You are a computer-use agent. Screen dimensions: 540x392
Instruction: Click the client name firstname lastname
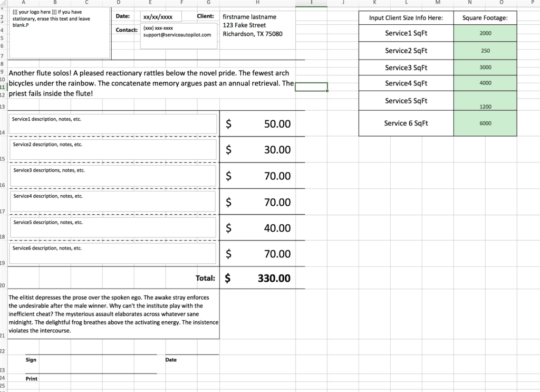249,17
